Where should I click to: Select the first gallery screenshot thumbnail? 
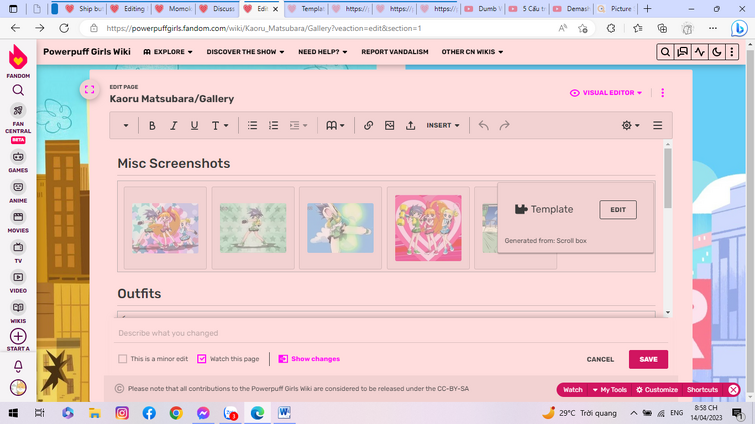(x=165, y=228)
